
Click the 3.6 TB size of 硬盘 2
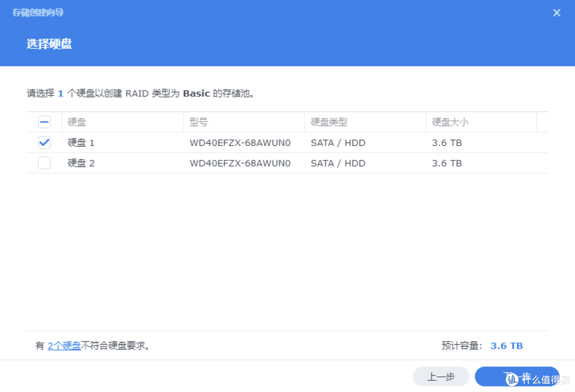[x=447, y=163]
